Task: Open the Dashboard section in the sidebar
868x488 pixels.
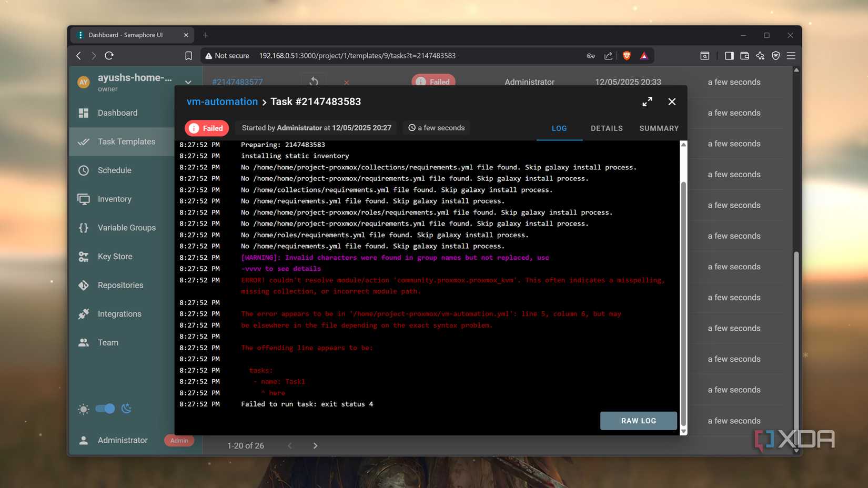Action: click(117, 113)
